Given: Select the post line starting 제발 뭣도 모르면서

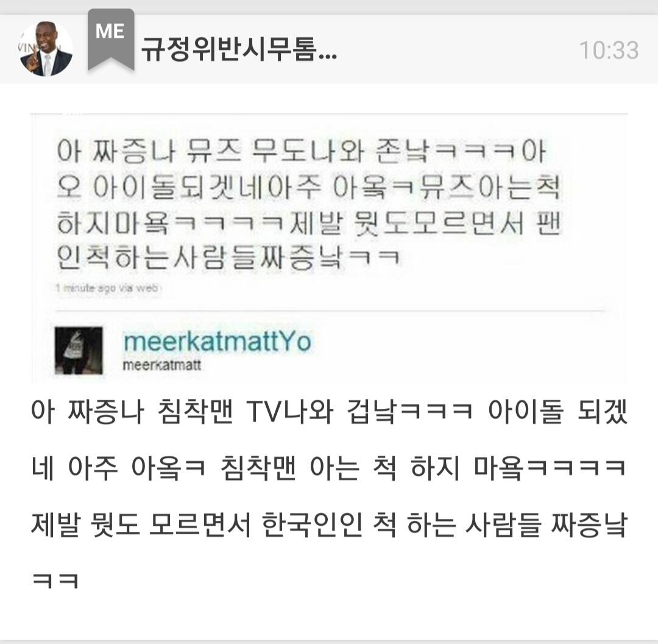Looking at the screenshot, I should [329, 525].
